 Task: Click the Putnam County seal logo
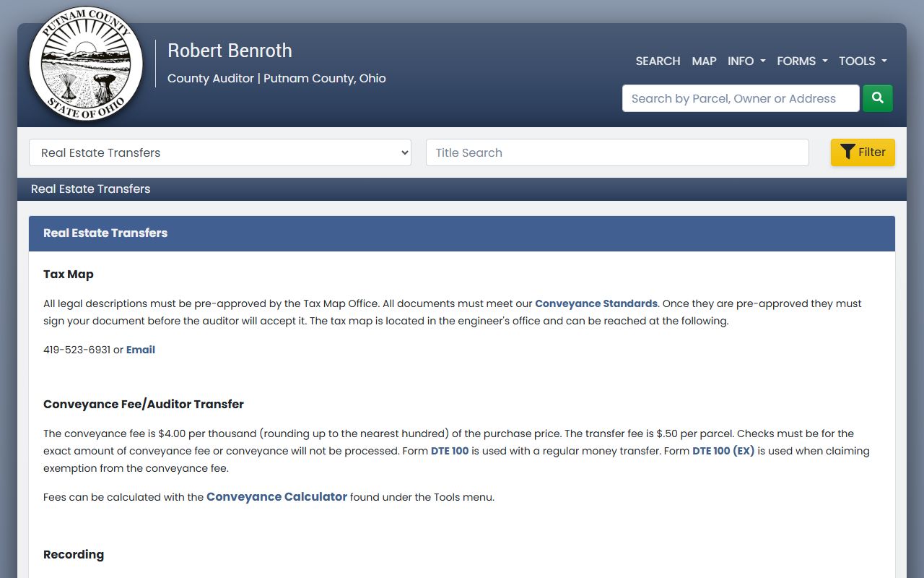(86, 64)
